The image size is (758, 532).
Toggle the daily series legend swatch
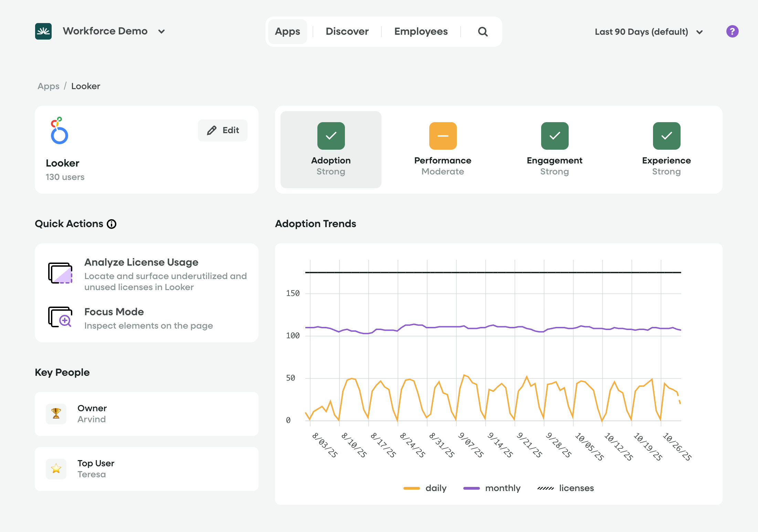[412, 488]
